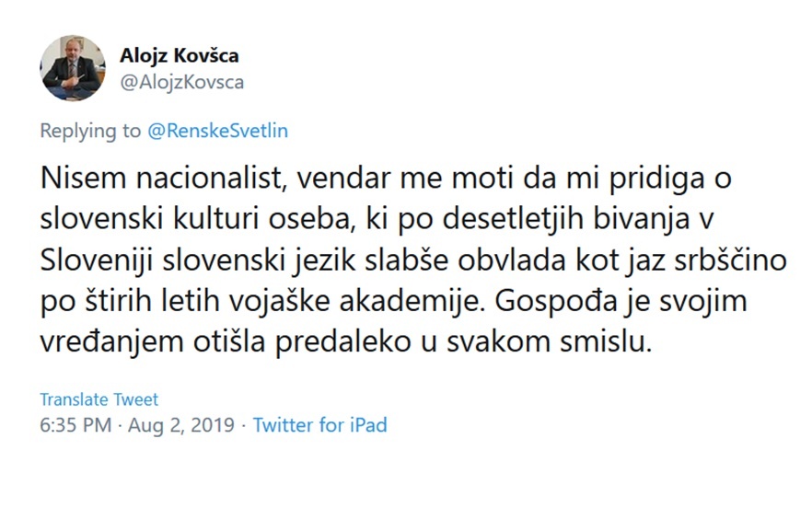Click the "Replying to" label
The image size is (812, 508).
click(x=90, y=131)
